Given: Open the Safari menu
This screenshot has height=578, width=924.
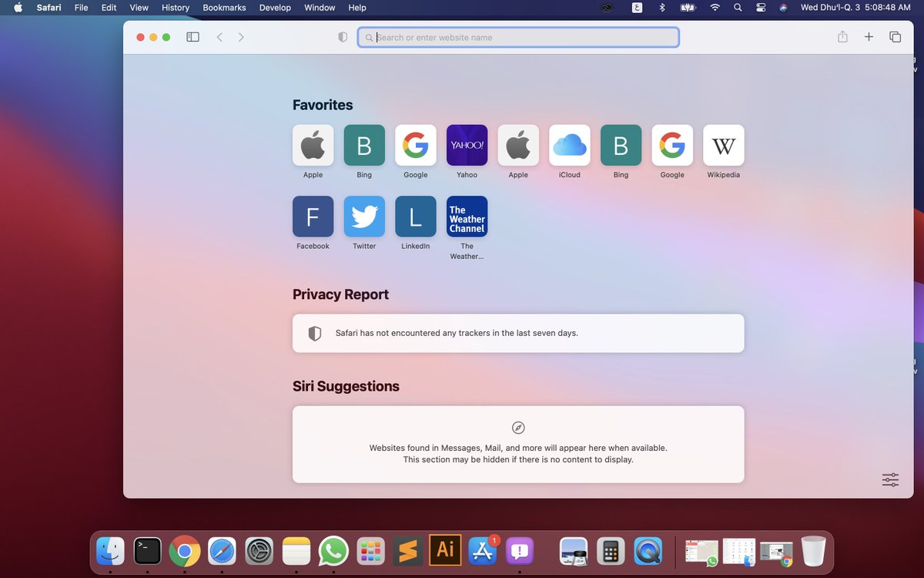Looking at the screenshot, I should (x=49, y=8).
